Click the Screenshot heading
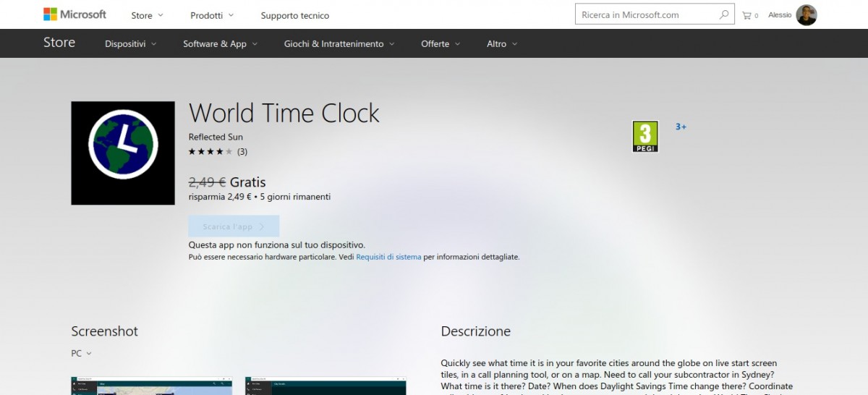The image size is (868, 395). pyautogui.click(x=104, y=331)
